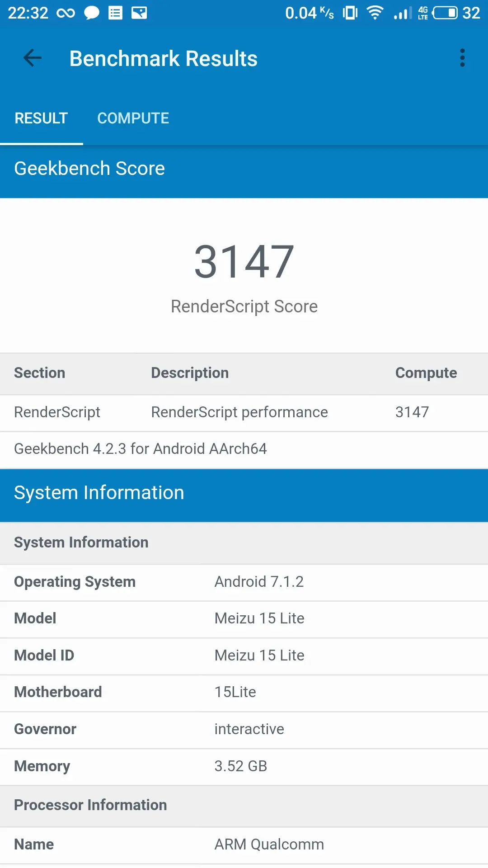Tap the 4G LTE indicator

tap(423, 13)
